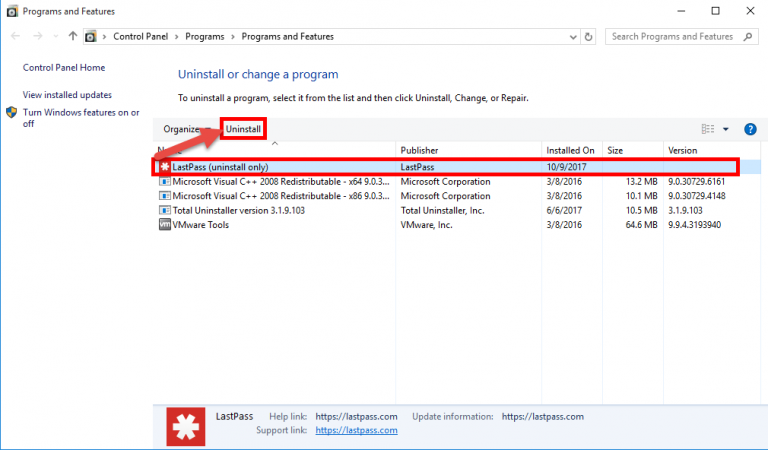Click the Visual C++ x86 entry icon
768x450 pixels.
tap(165, 196)
